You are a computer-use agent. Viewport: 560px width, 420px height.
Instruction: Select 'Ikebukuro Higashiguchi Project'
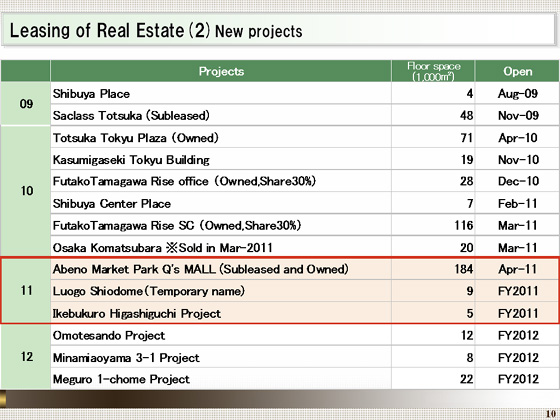137,313
